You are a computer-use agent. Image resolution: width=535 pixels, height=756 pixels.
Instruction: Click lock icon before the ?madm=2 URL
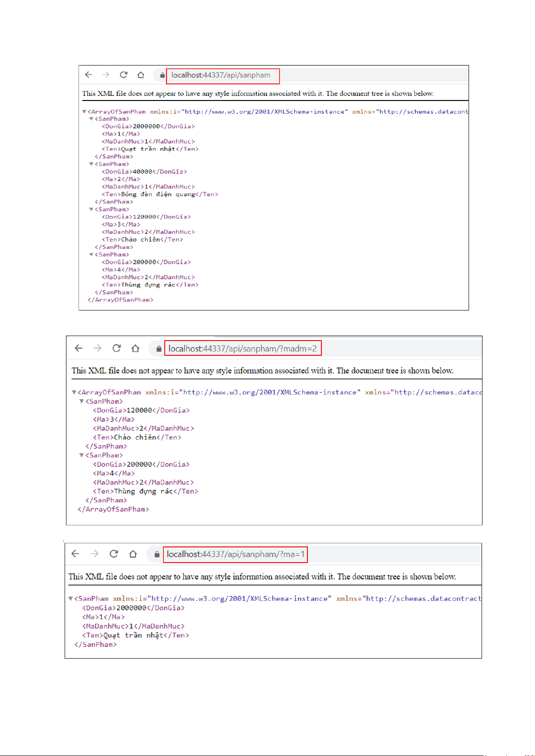[x=158, y=349]
